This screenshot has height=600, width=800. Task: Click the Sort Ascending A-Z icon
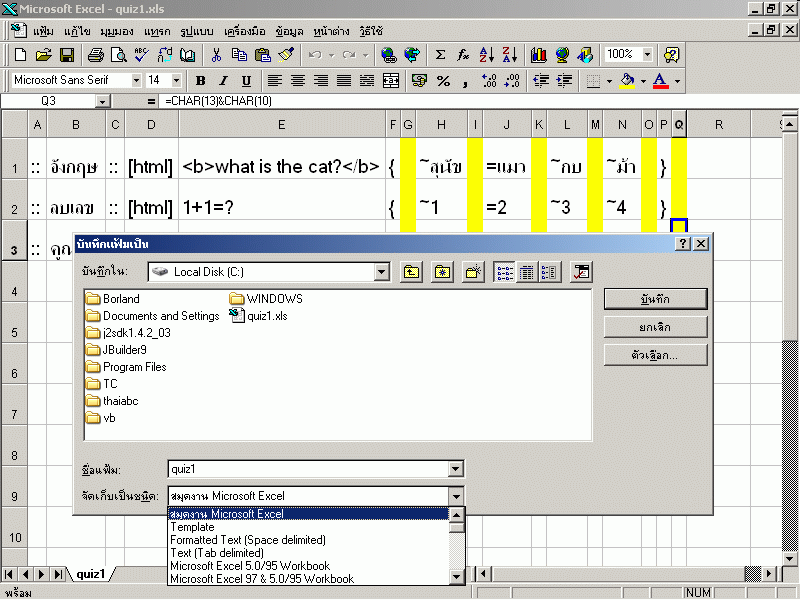tap(487, 55)
